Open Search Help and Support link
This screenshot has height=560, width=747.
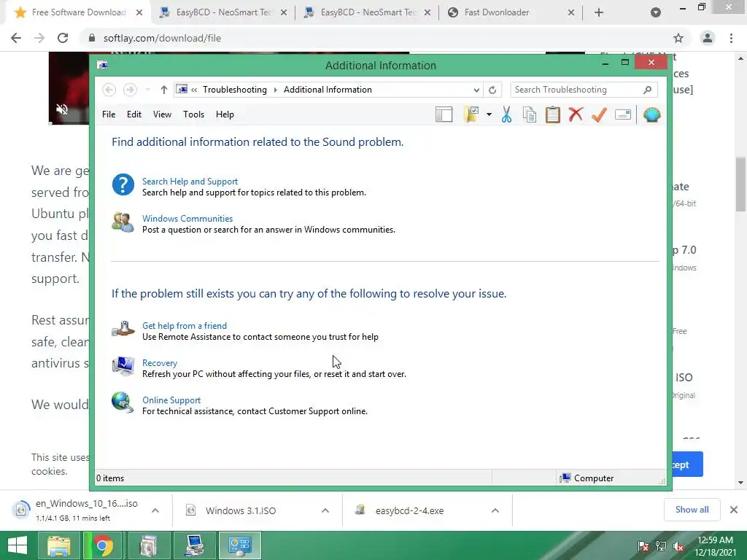(190, 182)
